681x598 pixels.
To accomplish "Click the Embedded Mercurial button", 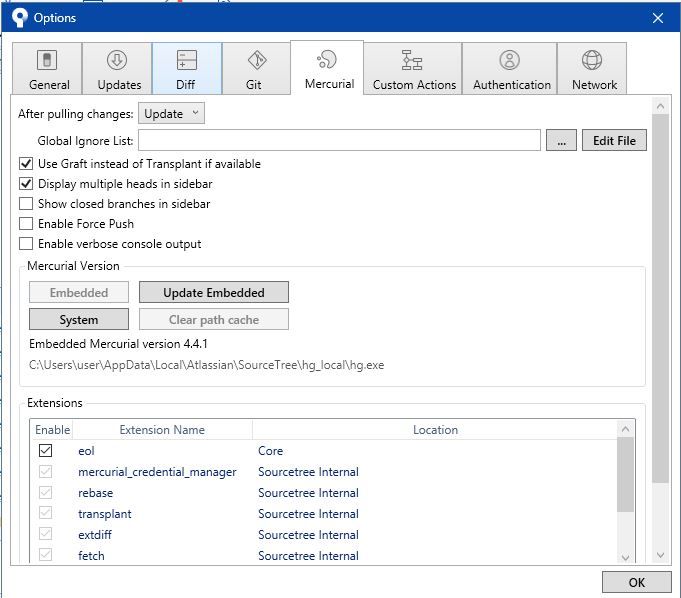I will 79,292.
